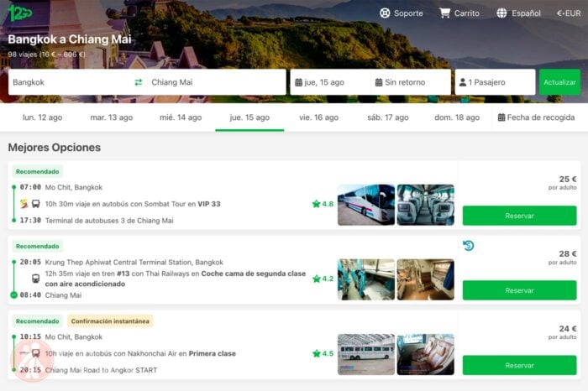Click Terminal de autobuses 3 de Chiang Mai
The image size is (588, 391).
[109, 220]
